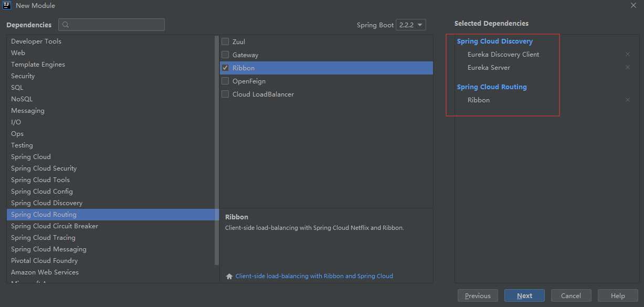Select Spring Cloud Config category
The height and width of the screenshot is (307, 644).
click(x=111, y=191)
